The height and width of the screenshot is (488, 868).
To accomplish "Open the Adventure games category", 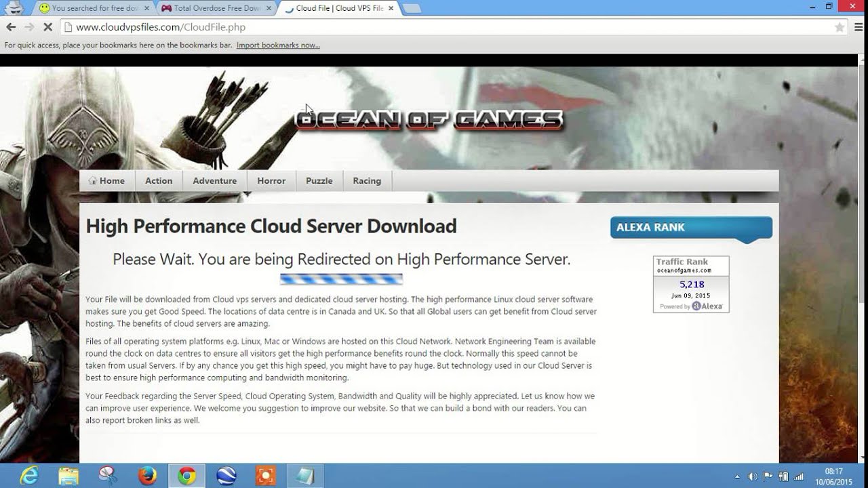I will click(x=214, y=181).
